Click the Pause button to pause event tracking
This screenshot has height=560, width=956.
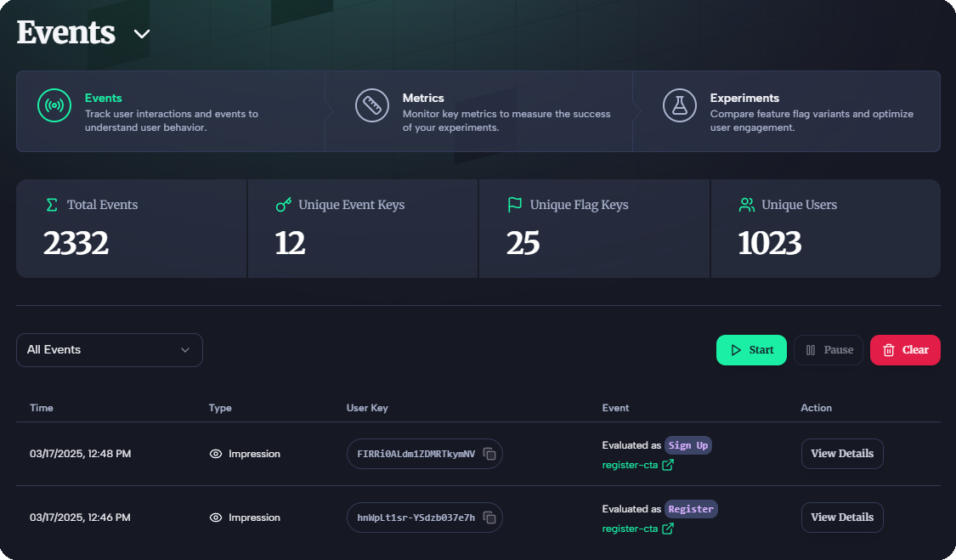[x=828, y=349]
